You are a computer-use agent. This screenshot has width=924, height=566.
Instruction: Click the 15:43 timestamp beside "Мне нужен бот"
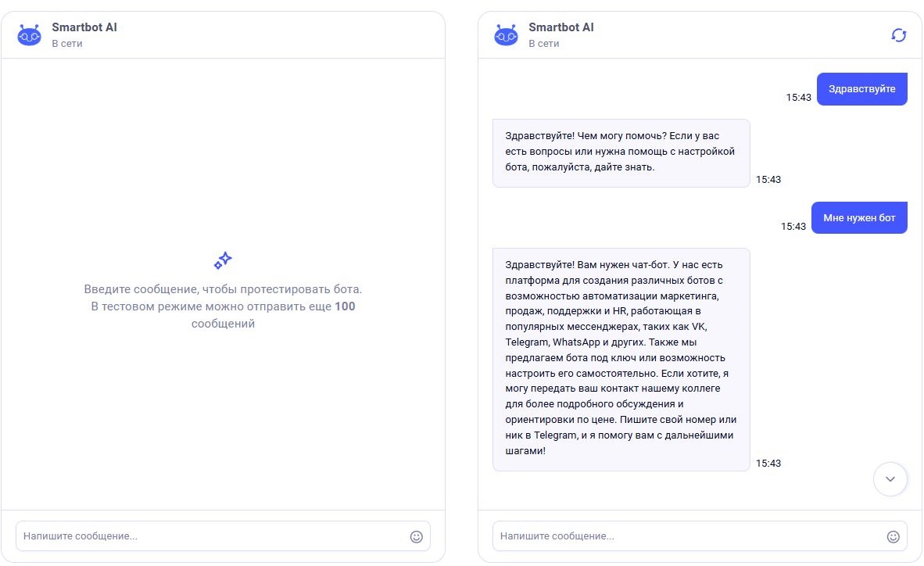coord(793,227)
